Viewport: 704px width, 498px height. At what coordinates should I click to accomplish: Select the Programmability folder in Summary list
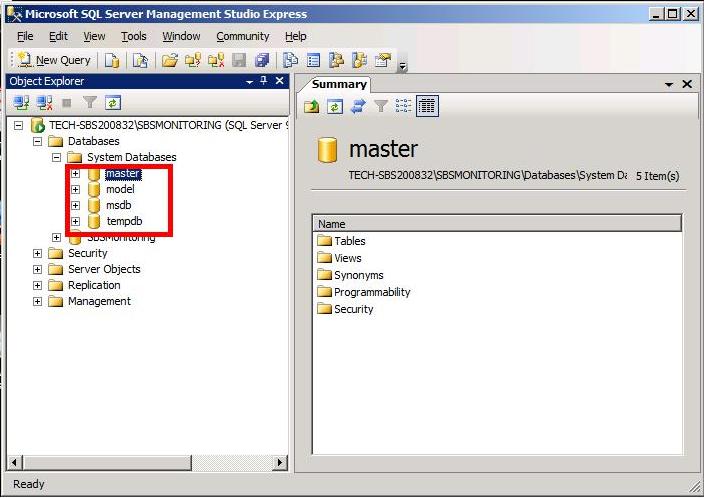point(364,292)
